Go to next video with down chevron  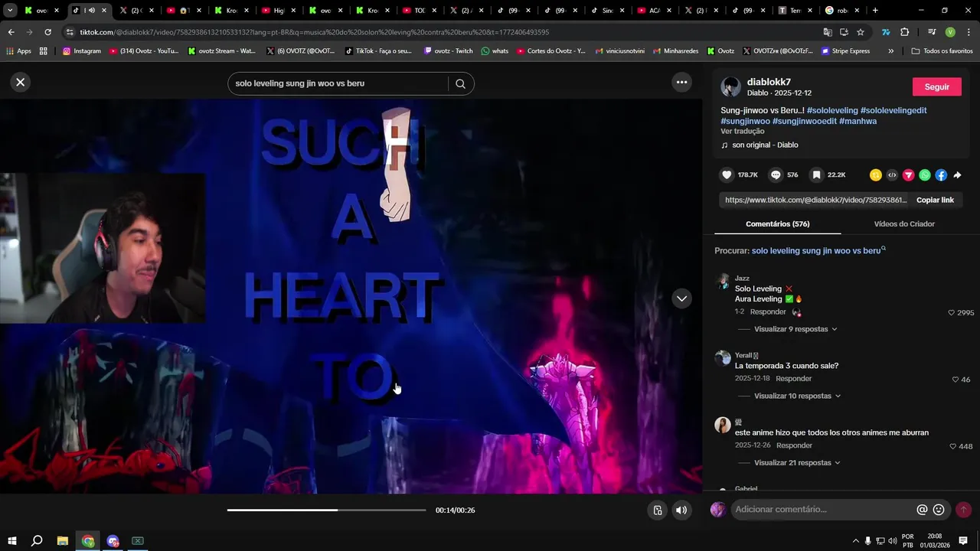coord(681,298)
